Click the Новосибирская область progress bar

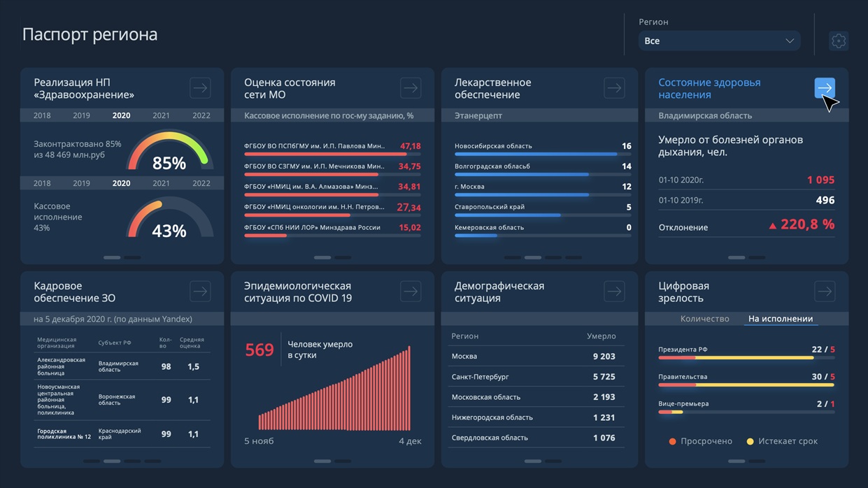(x=536, y=154)
